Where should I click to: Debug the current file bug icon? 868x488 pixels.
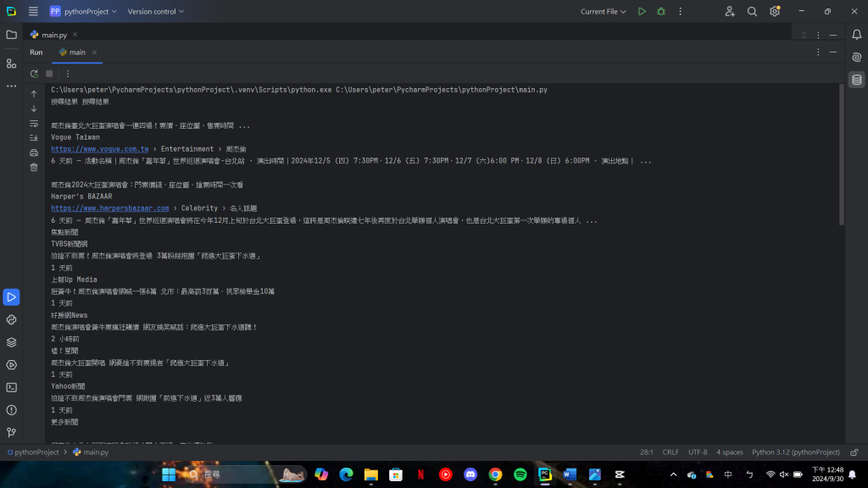click(x=661, y=11)
